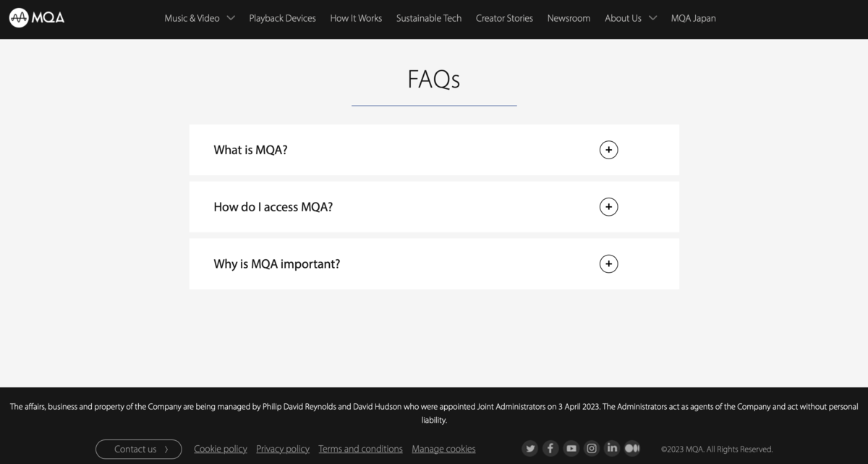View the Terms and conditions link
This screenshot has width=868, height=464.
click(x=360, y=449)
